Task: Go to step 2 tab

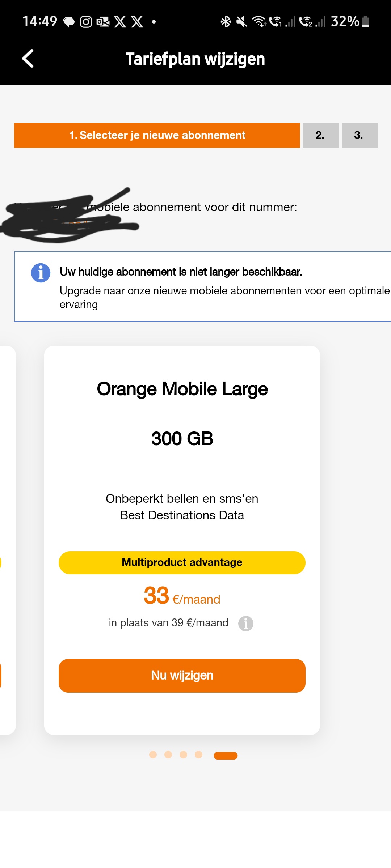Action: [x=320, y=135]
